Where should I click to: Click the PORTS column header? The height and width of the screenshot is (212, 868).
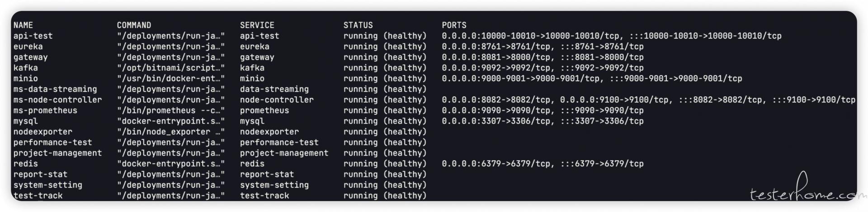coord(454,25)
